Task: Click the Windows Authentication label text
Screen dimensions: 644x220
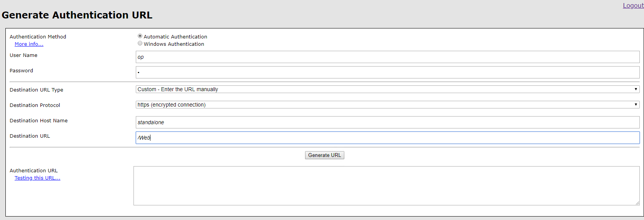Action: pos(174,44)
